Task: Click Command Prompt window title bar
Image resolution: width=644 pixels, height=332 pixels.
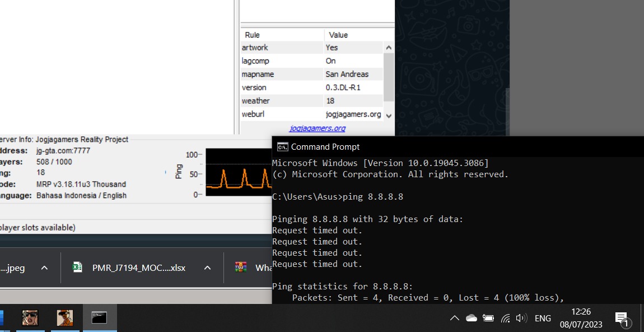Action: tap(458, 147)
